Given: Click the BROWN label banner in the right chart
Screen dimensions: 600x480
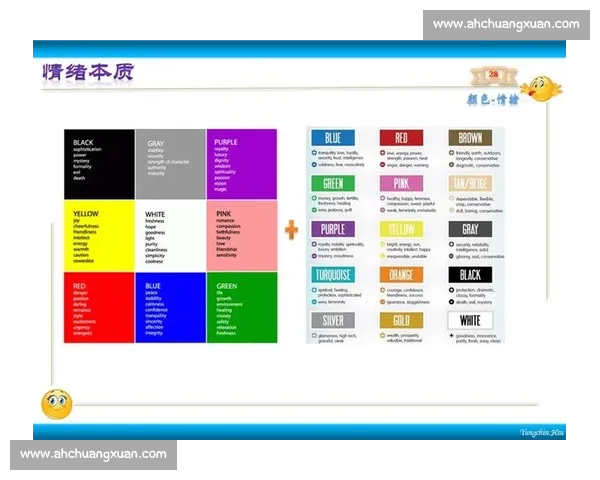Looking at the screenshot, I should pyautogui.click(x=469, y=138).
